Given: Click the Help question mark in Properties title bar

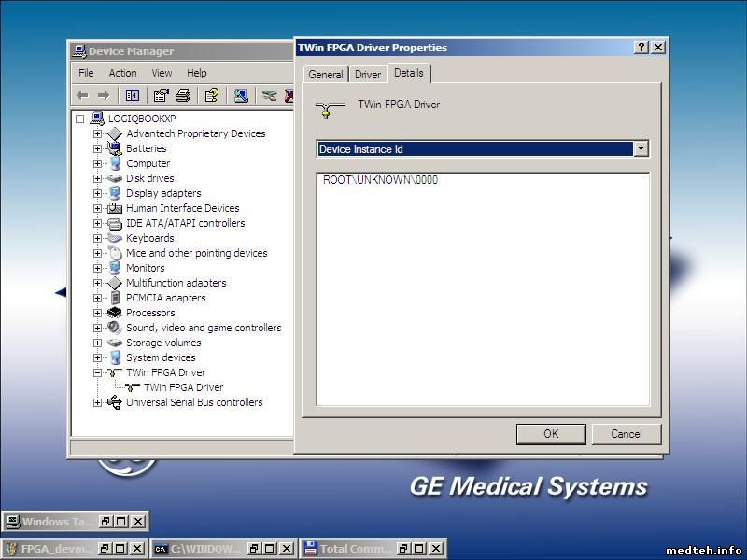Looking at the screenshot, I should [641, 48].
